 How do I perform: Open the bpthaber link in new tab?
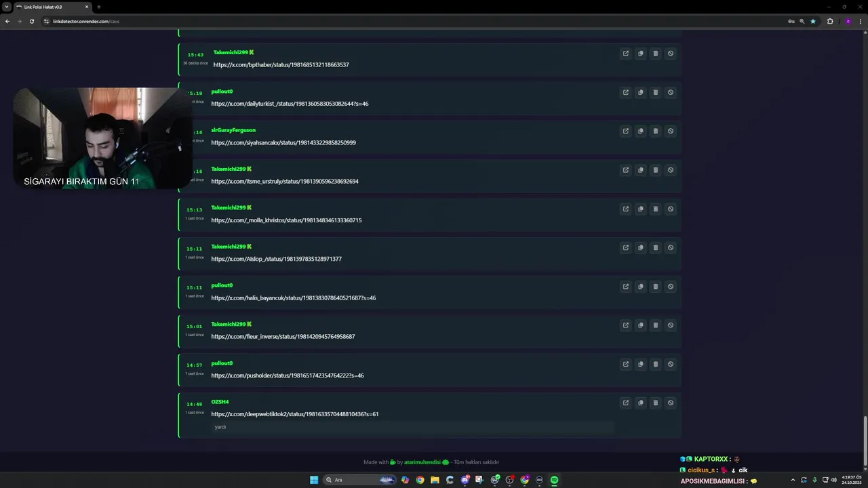625,54
